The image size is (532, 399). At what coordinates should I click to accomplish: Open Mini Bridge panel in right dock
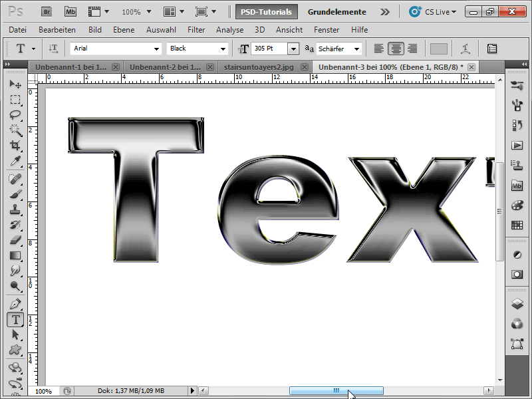pyautogui.click(x=517, y=186)
